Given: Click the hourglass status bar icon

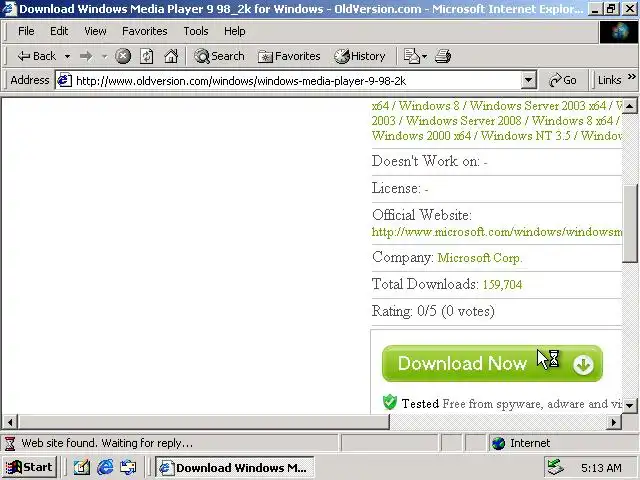Looking at the screenshot, I should pos(10,443).
